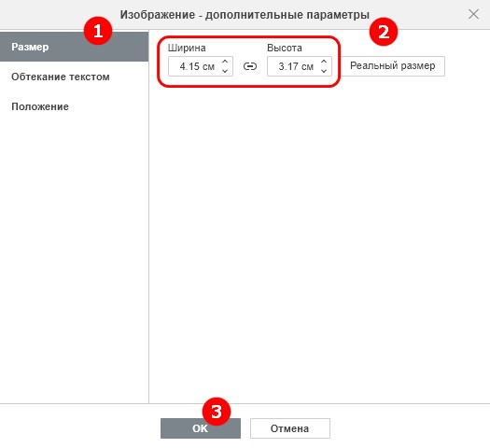The width and height of the screenshot is (490, 448).
Task: Click the Высота height input field
Action: [300, 66]
